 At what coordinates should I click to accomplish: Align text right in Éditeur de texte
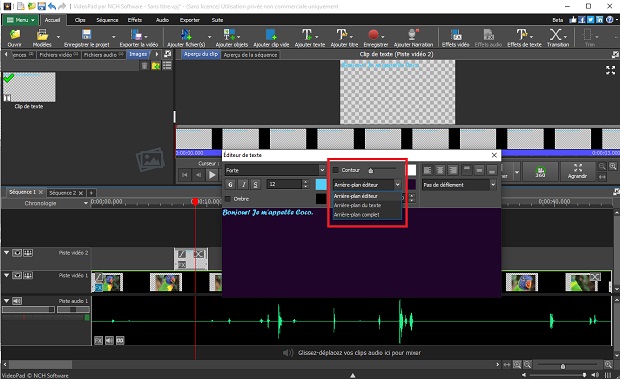pyautogui.click(x=453, y=170)
